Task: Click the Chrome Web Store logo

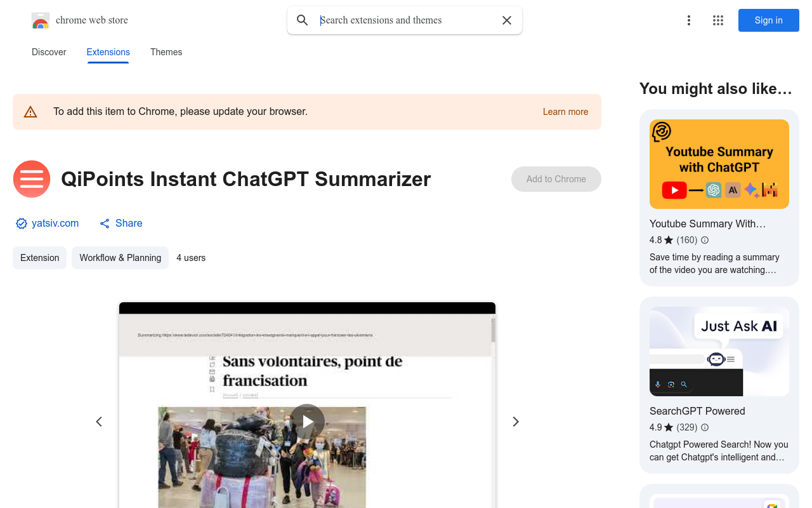Action: click(41, 20)
